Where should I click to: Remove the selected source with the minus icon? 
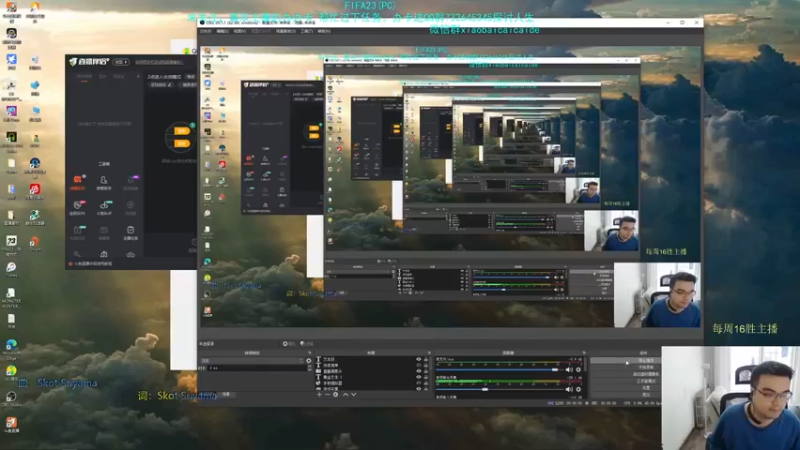click(327, 394)
